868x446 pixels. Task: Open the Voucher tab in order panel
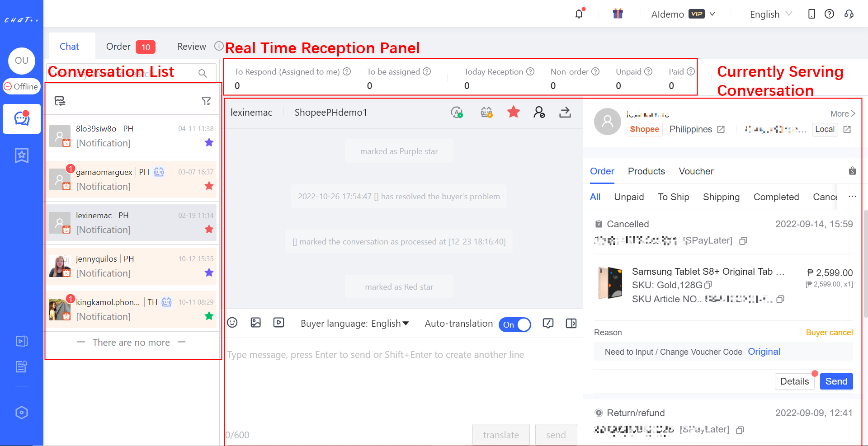pos(696,171)
